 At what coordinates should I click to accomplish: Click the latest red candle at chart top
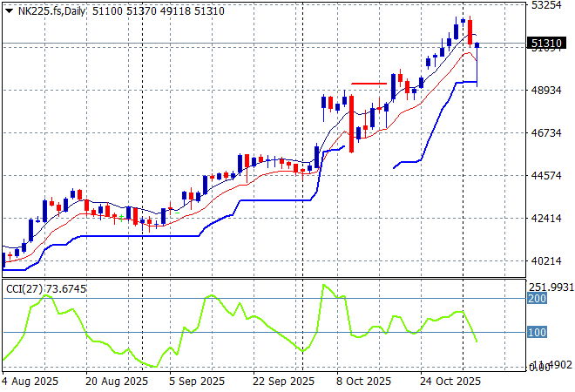[x=470, y=32]
